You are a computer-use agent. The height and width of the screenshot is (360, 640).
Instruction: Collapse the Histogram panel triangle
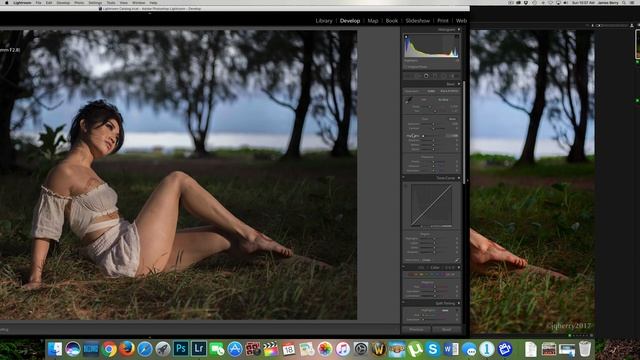(x=459, y=30)
